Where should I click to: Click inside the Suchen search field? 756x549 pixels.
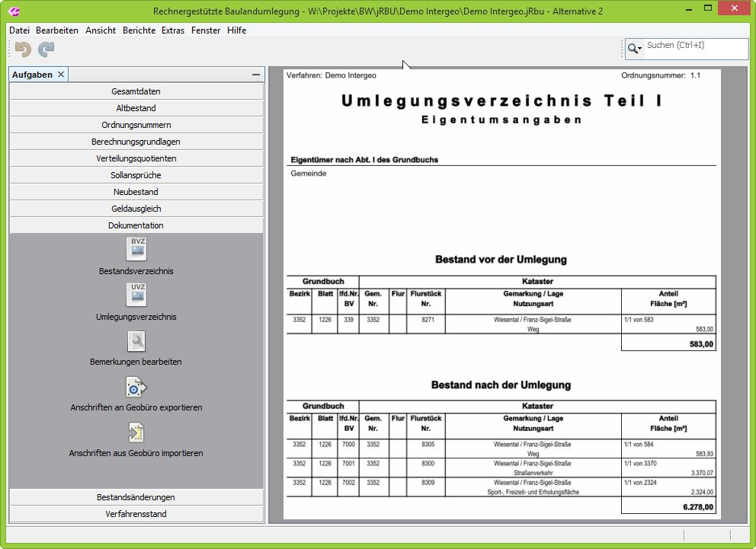(694, 48)
